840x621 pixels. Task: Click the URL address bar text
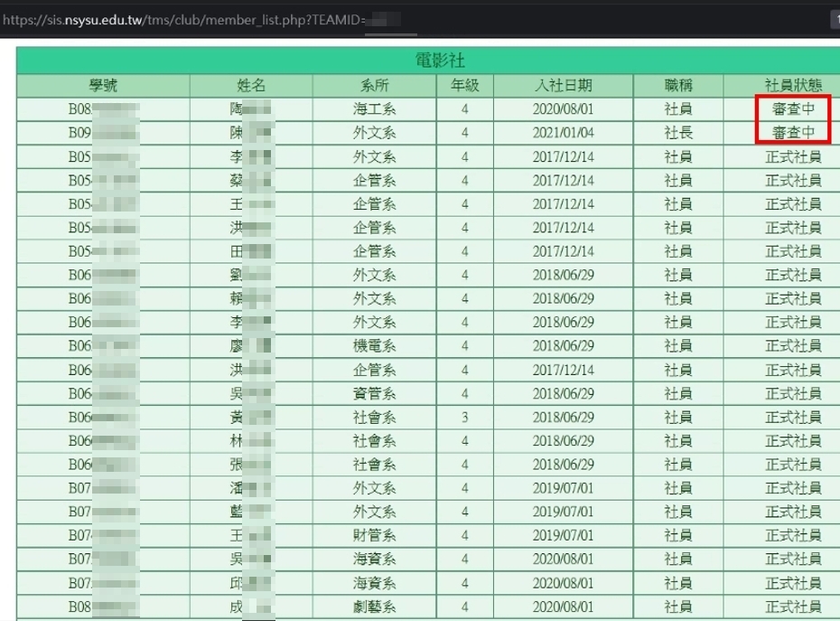[x=201, y=21]
